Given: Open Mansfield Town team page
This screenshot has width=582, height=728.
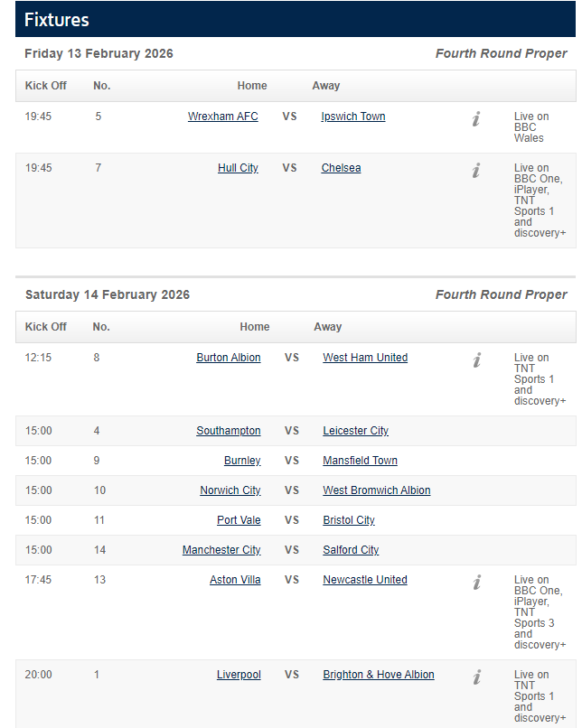Looking at the screenshot, I should 360,461.
